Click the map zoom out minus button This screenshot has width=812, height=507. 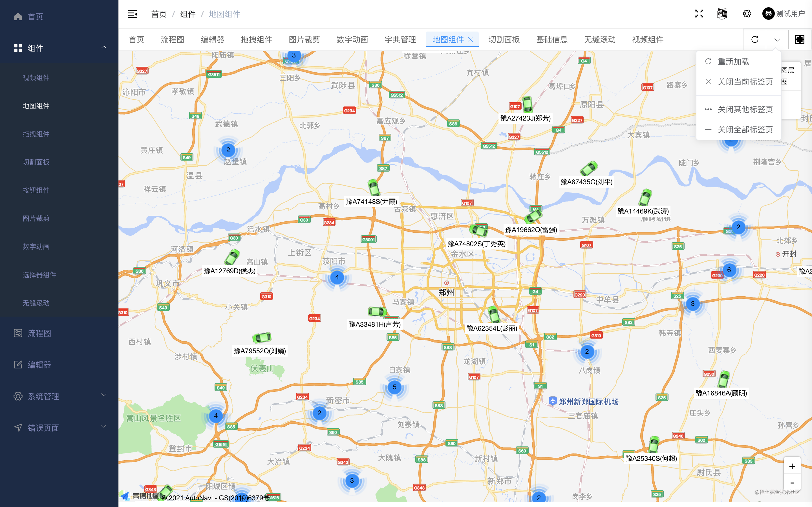[792, 483]
